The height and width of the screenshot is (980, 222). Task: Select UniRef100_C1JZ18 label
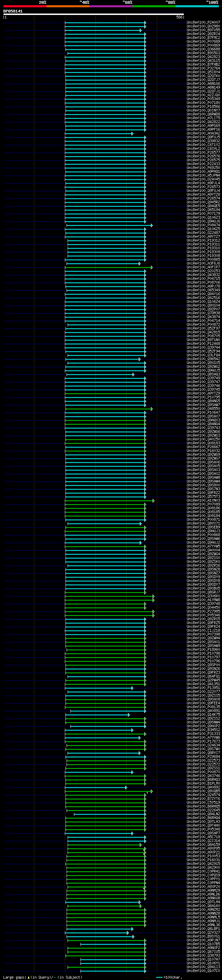(203, 630)
